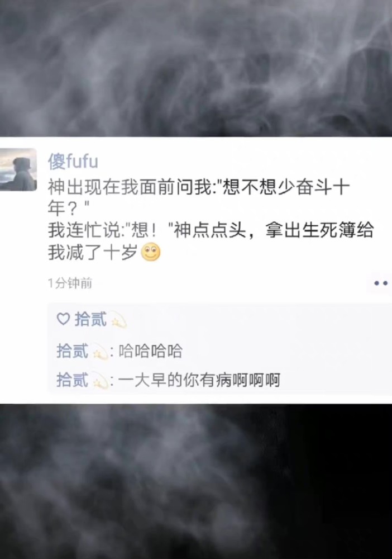The height and width of the screenshot is (559, 392).
Task: Open the 傻fufu username link
Action: coord(73,161)
